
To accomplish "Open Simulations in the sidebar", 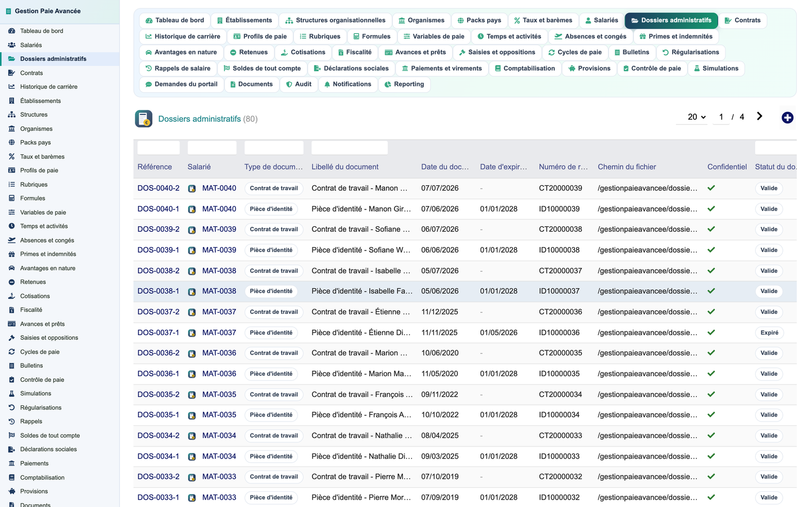I will (35, 394).
